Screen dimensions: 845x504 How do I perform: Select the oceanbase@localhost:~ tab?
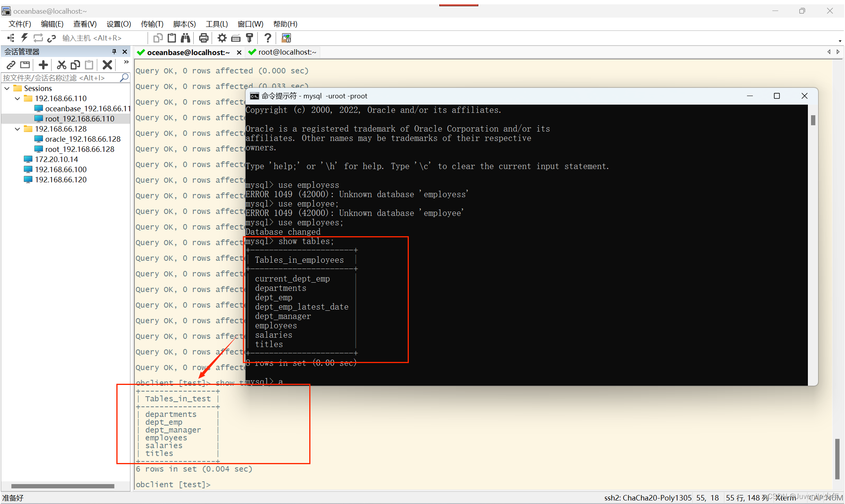(188, 52)
